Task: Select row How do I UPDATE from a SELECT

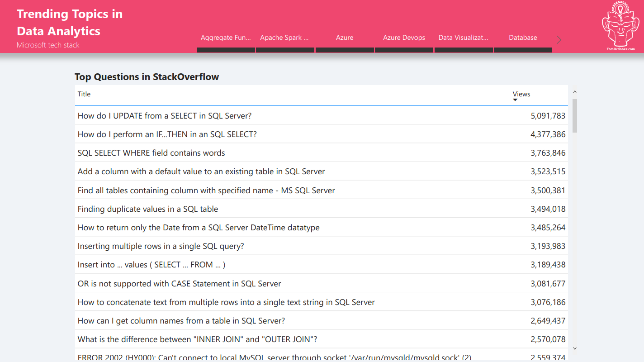Action: pyautogui.click(x=322, y=115)
